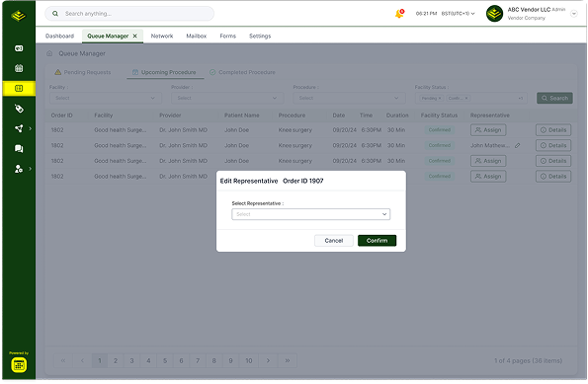Open the Pending Requests tab
The height and width of the screenshot is (384, 588).
[83, 72]
